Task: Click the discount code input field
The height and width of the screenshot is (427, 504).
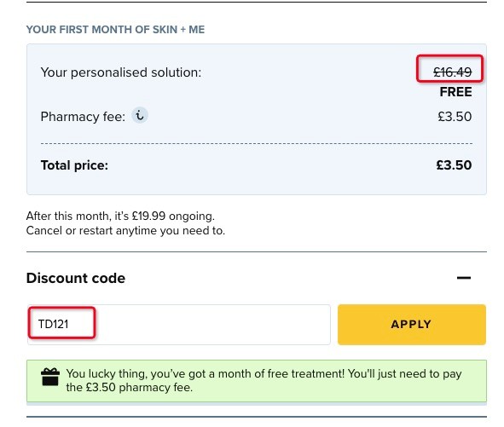Action: coord(179,325)
